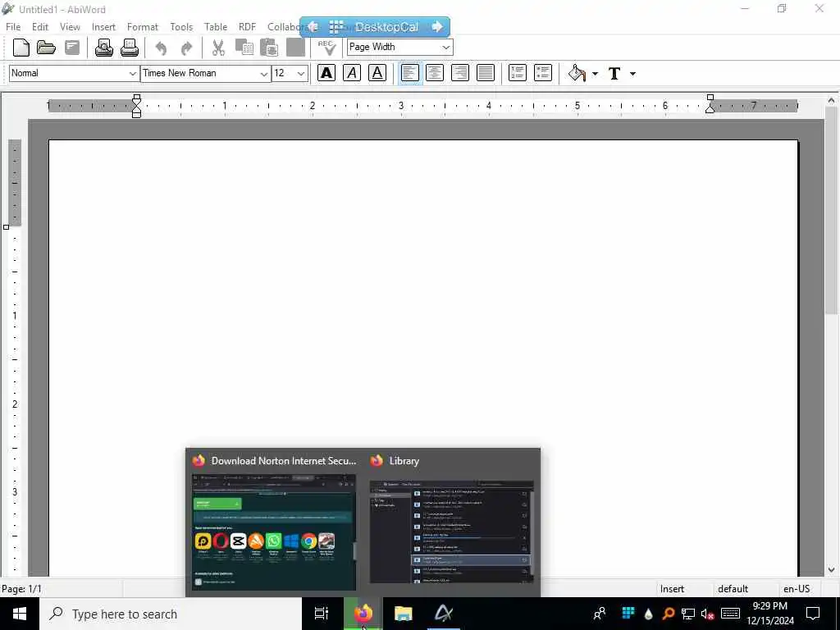The width and height of the screenshot is (840, 630).
Task: Save the document with the Save icon
Action: pyautogui.click(x=72, y=48)
